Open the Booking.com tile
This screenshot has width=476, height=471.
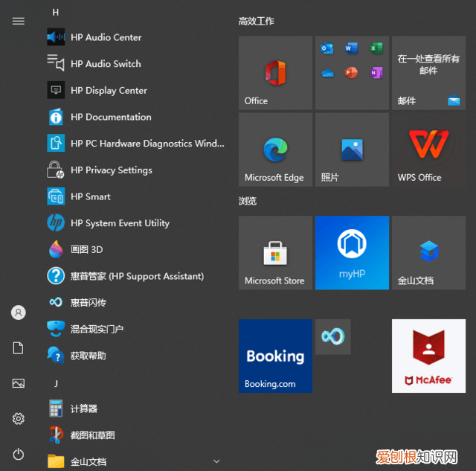click(275, 356)
